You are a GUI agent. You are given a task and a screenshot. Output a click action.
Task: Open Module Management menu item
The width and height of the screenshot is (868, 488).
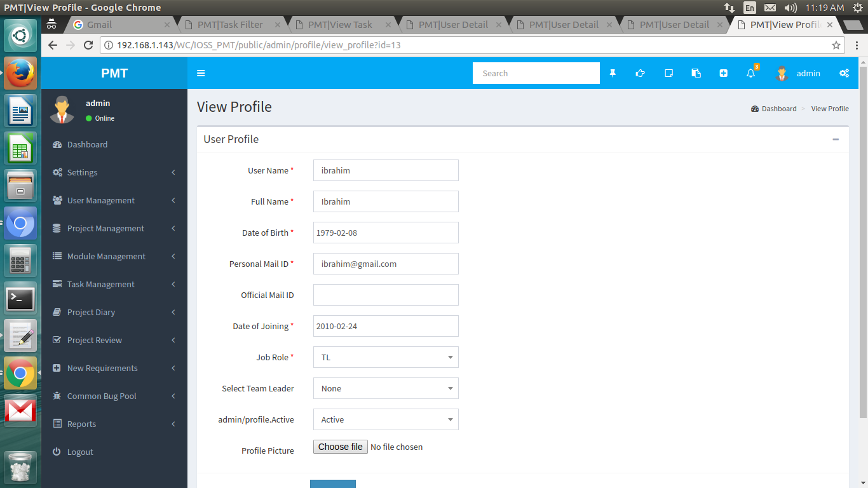114,256
